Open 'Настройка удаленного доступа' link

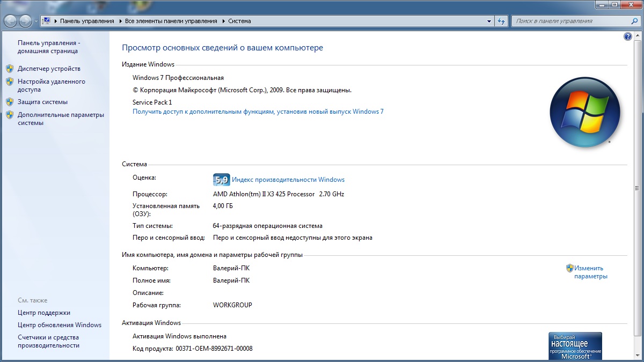click(x=51, y=86)
